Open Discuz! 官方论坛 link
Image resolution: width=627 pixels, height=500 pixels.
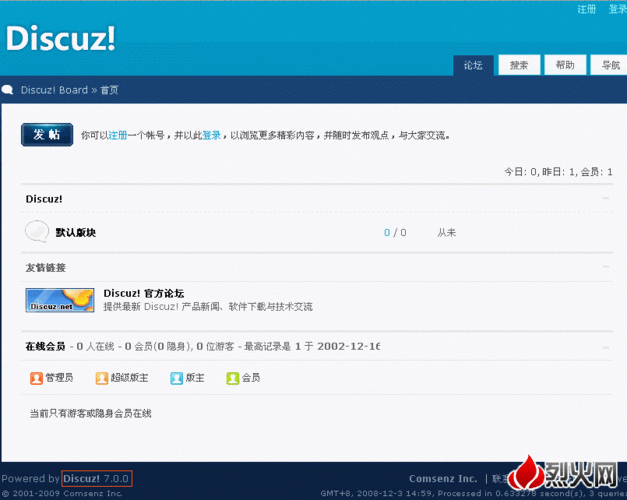tap(144, 293)
